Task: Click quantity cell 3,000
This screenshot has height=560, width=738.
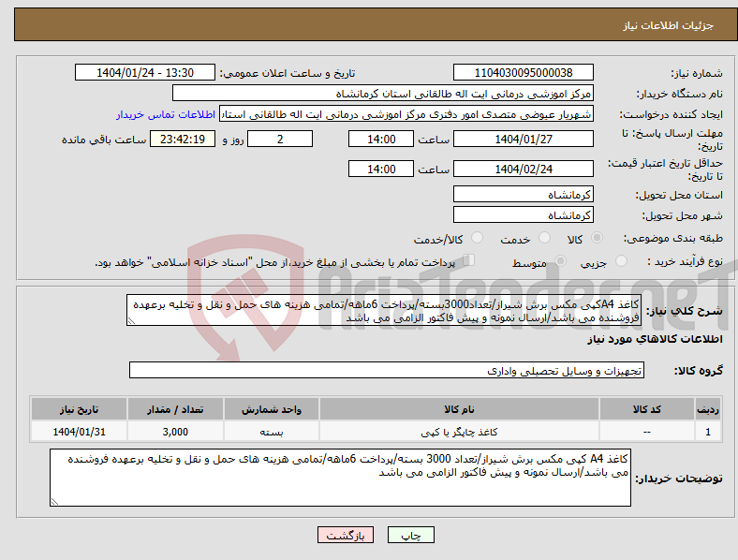Action: (x=175, y=432)
